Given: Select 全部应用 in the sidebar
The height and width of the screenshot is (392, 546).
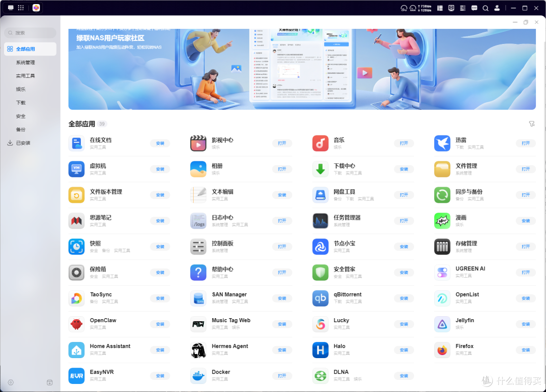Looking at the screenshot, I should (30, 49).
